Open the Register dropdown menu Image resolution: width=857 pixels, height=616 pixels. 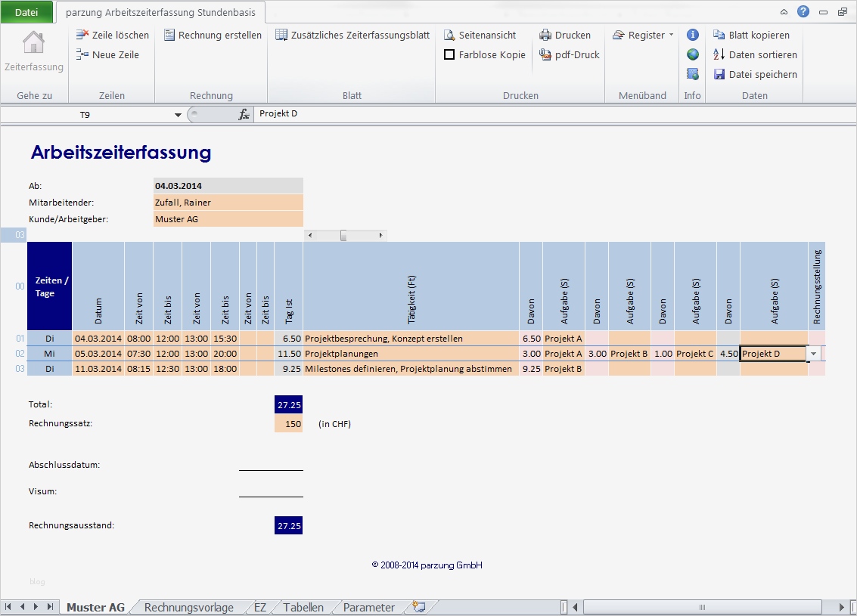tap(643, 35)
